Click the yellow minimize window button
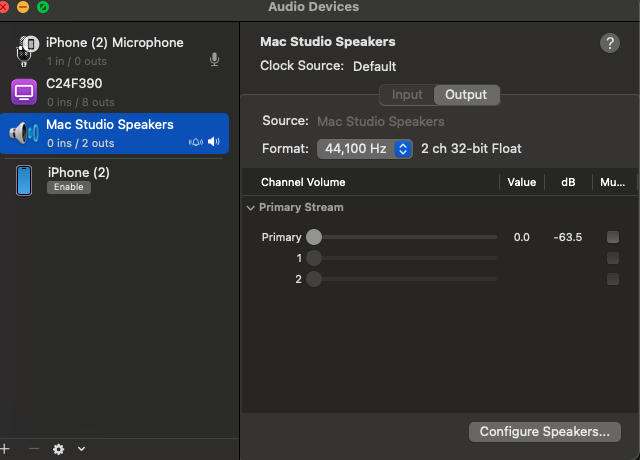This screenshot has height=460, width=640. coord(23,7)
